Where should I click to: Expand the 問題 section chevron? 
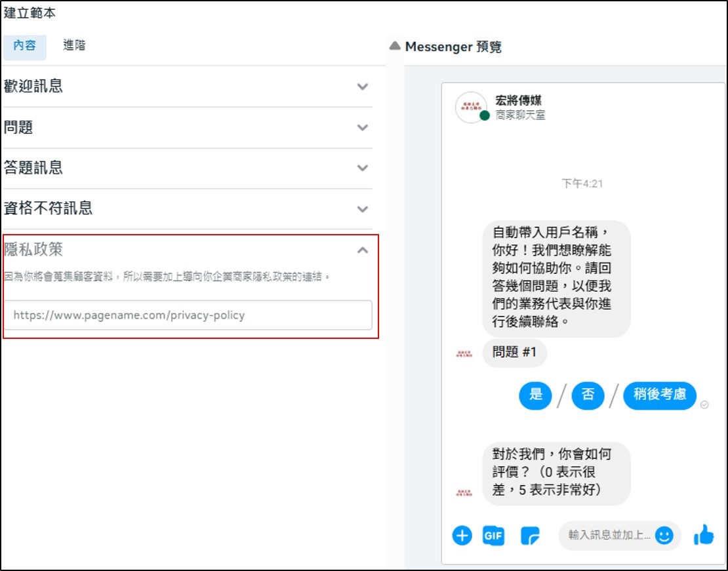(x=363, y=127)
